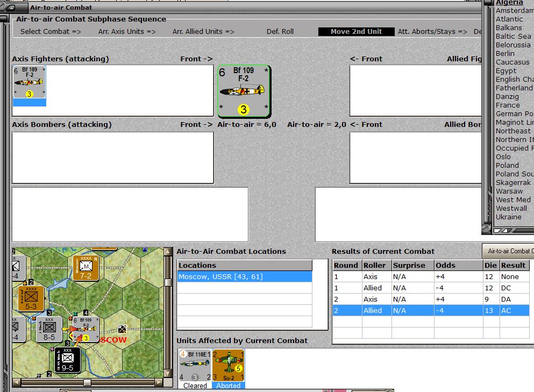Click the Allied Bombers front box
Image resolution: width=534 pixels, height=392 pixels.
[416, 158]
